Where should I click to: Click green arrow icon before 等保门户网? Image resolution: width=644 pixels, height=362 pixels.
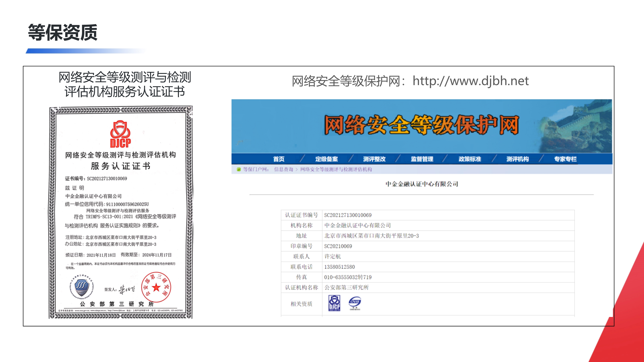[239, 169]
